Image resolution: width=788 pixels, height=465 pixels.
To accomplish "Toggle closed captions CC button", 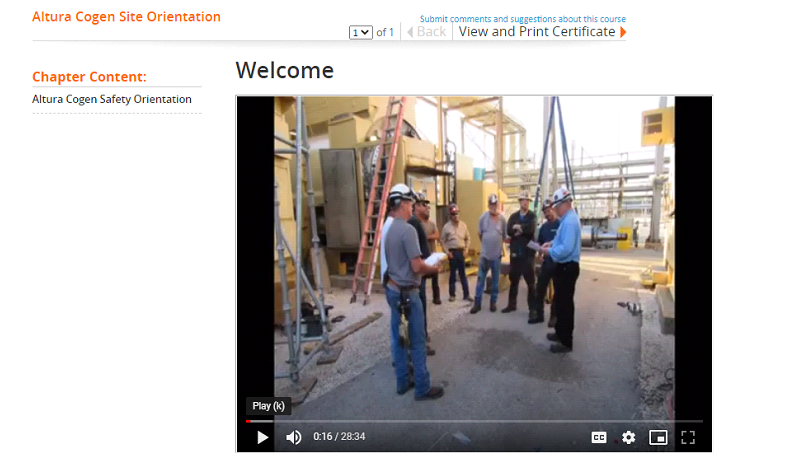I will pos(599,437).
